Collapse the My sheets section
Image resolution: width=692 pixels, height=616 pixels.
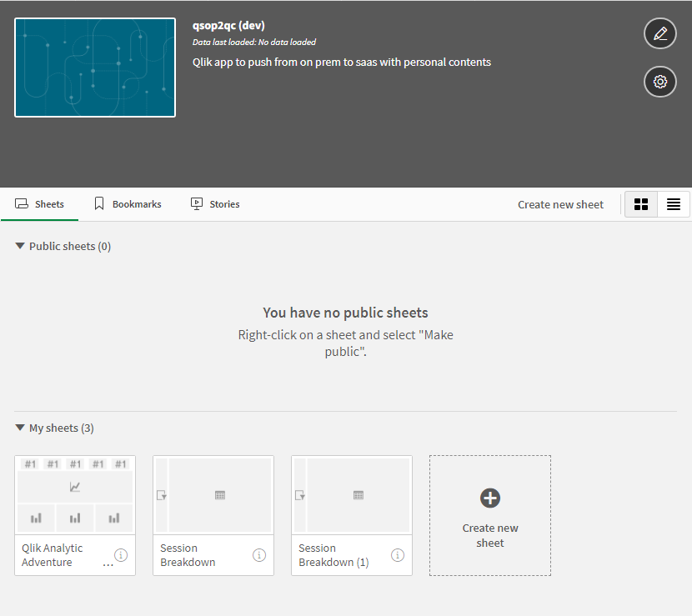pos(20,428)
